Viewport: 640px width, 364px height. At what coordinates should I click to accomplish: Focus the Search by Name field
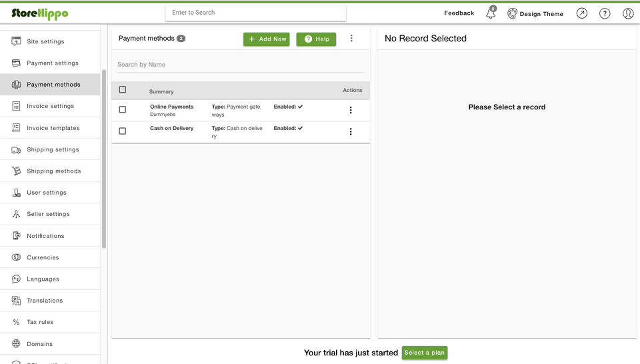tap(240, 65)
